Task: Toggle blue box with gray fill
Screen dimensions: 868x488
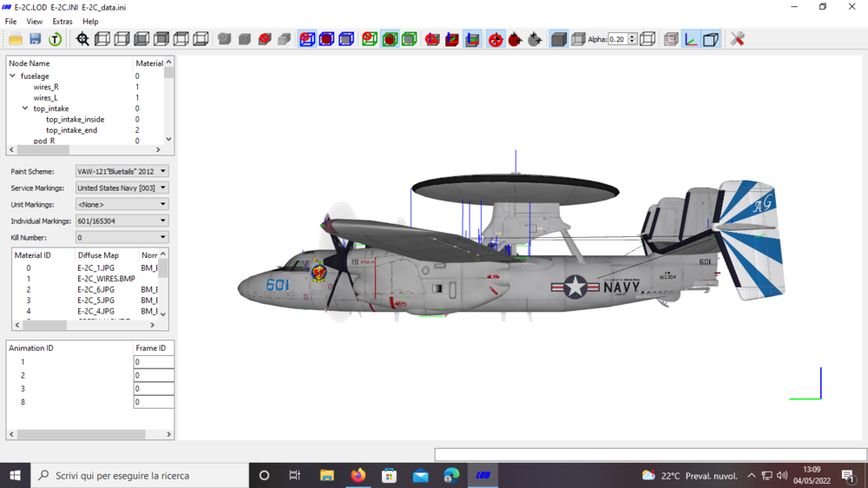Action: pos(346,39)
